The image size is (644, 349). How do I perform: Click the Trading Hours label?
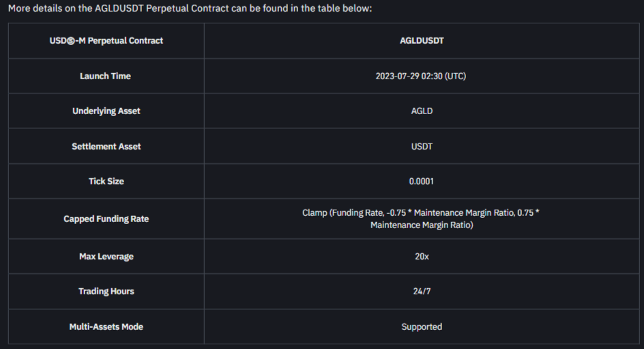point(106,292)
